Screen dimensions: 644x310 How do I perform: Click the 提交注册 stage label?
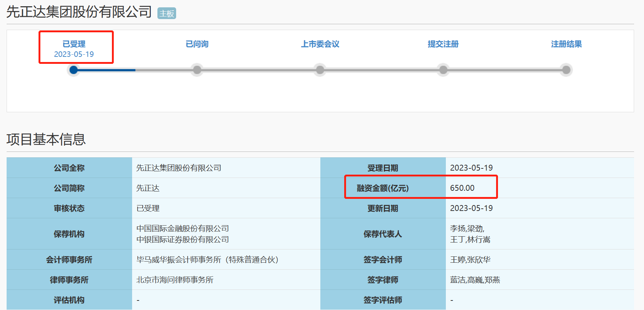443,44
